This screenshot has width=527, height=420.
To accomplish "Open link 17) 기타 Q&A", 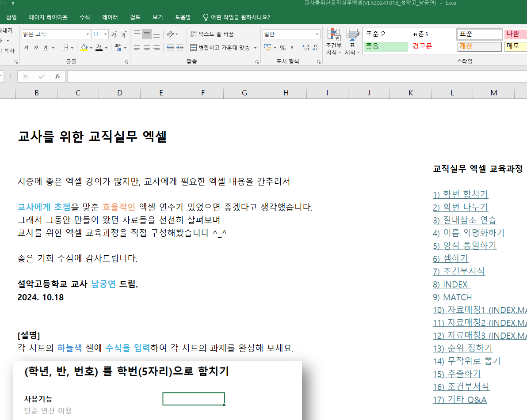I will tap(459, 400).
